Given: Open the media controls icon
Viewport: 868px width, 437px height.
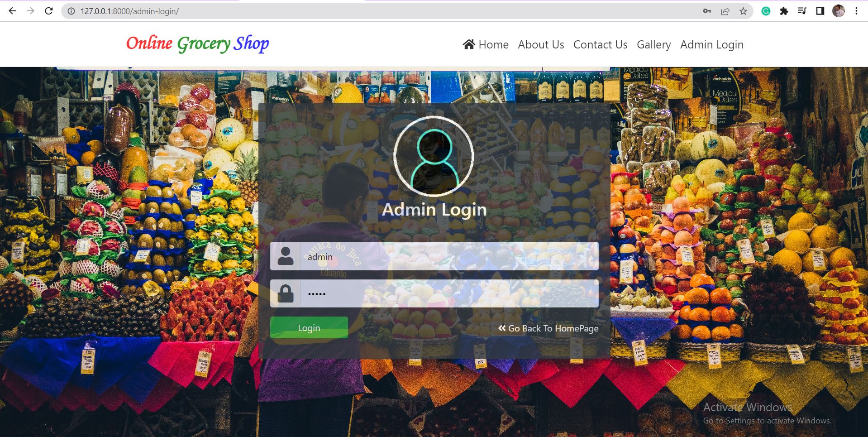Looking at the screenshot, I should (802, 11).
